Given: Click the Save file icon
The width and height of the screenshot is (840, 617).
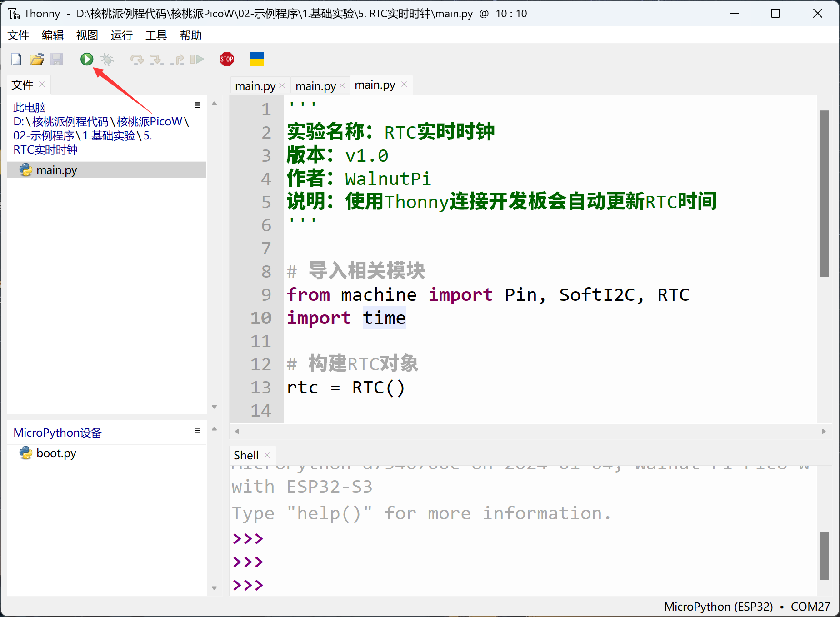Looking at the screenshot, I should pos(57,59).
